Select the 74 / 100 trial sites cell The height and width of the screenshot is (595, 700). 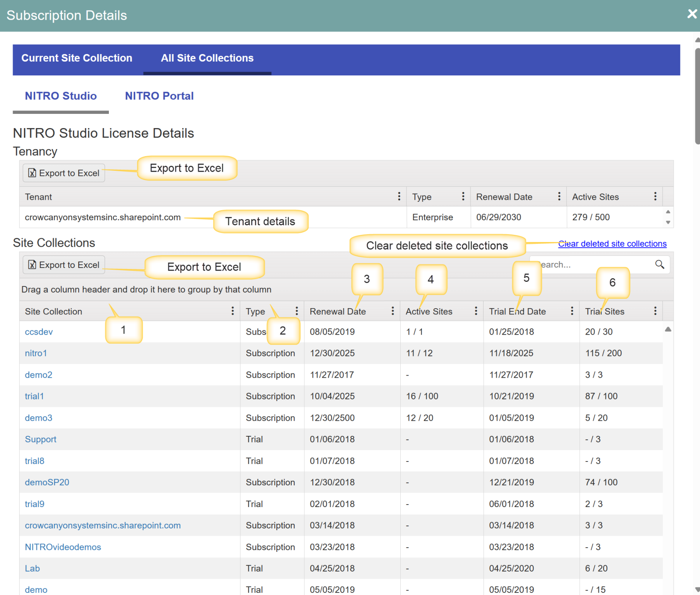[621, 482]
